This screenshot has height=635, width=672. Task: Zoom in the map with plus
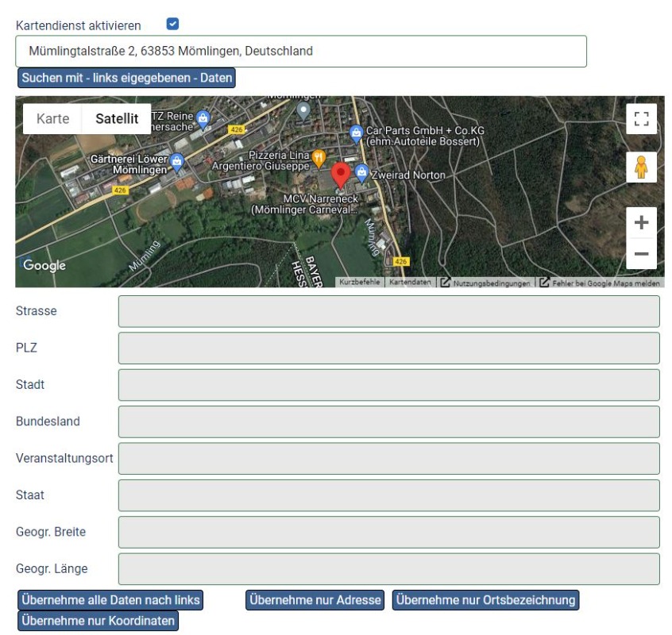pos(641,223)
